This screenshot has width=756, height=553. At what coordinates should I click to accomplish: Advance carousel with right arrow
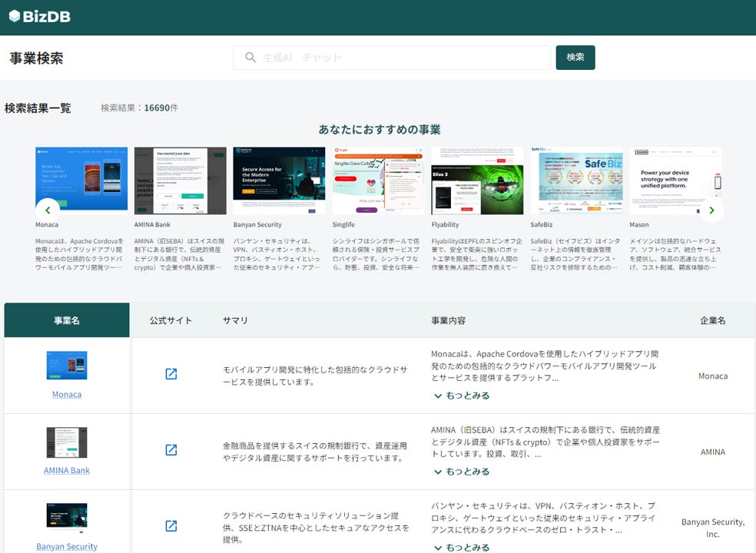pyautogui.click(x=711, y=210)
